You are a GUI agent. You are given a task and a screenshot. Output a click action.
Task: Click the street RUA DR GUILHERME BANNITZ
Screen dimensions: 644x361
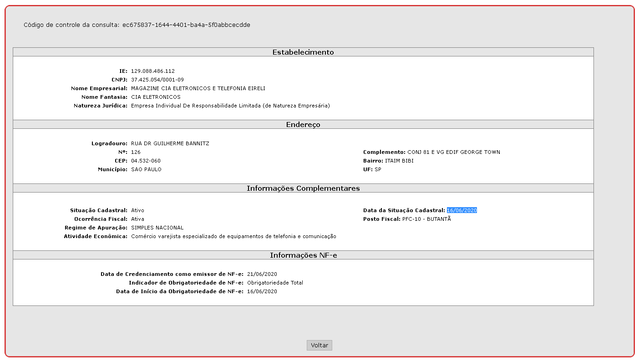coord(170,143)
